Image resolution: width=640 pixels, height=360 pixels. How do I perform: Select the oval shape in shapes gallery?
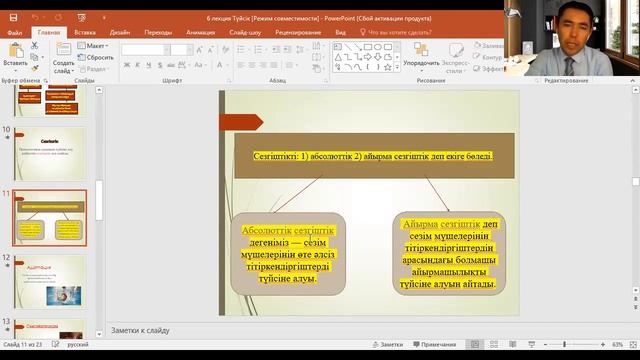click(378, 47)
